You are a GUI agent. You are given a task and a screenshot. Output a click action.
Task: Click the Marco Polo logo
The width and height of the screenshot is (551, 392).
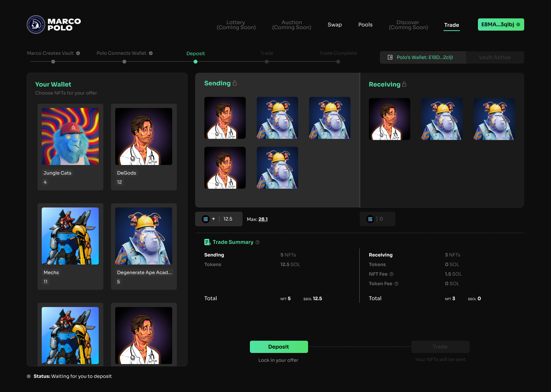(53, 24)
